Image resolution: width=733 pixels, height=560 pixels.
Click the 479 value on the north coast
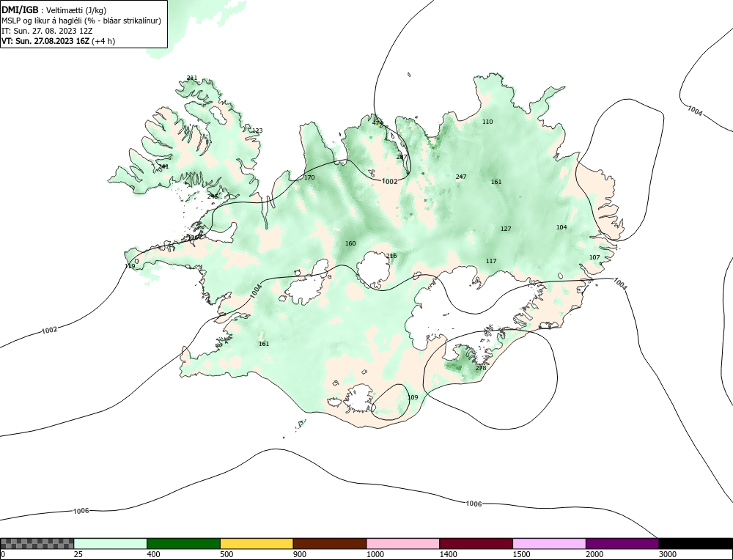coord(377,123)
